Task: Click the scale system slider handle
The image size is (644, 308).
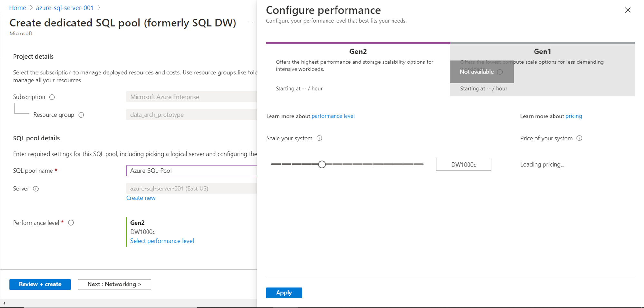Action: tap(322, 164)
